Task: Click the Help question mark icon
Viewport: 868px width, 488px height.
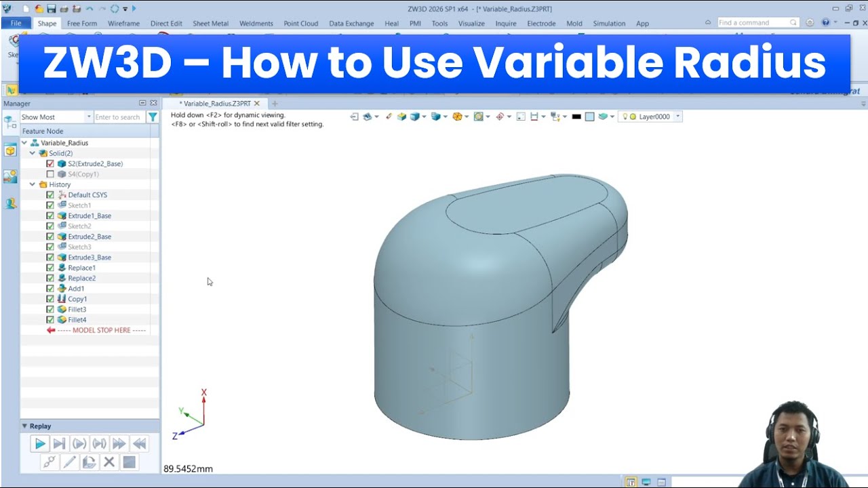Action: coord(825,22)
